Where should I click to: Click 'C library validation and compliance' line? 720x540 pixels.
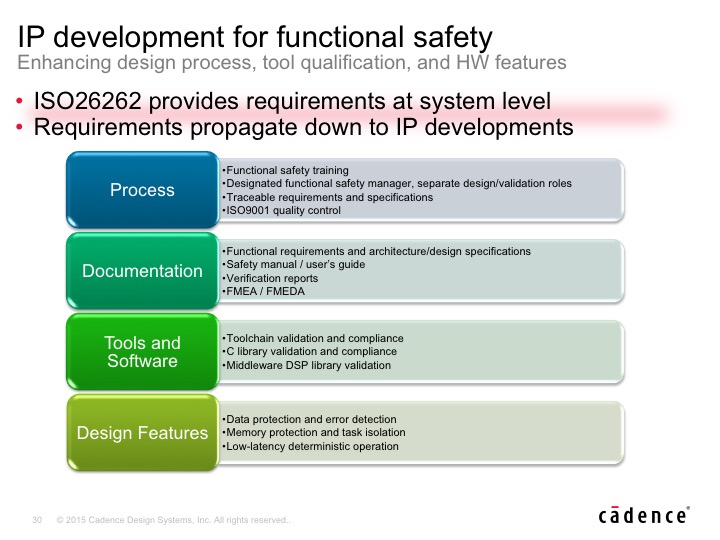click(x=309, y=352)
